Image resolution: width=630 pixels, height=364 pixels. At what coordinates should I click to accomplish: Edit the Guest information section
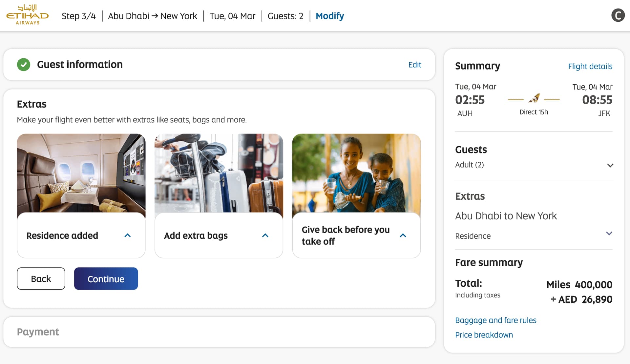pos(414,65)
